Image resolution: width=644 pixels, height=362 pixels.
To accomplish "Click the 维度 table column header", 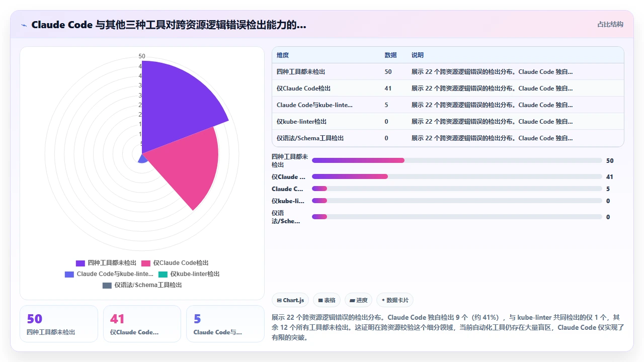I will point(283,55).
